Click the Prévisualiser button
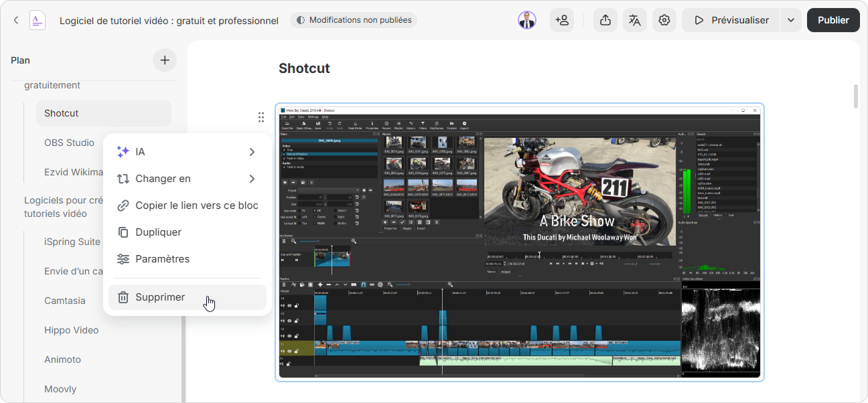 [x=731, y=20]
